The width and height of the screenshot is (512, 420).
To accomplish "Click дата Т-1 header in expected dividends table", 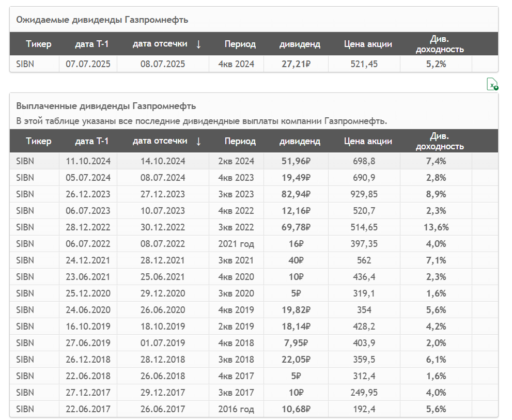I will point(92,44).
